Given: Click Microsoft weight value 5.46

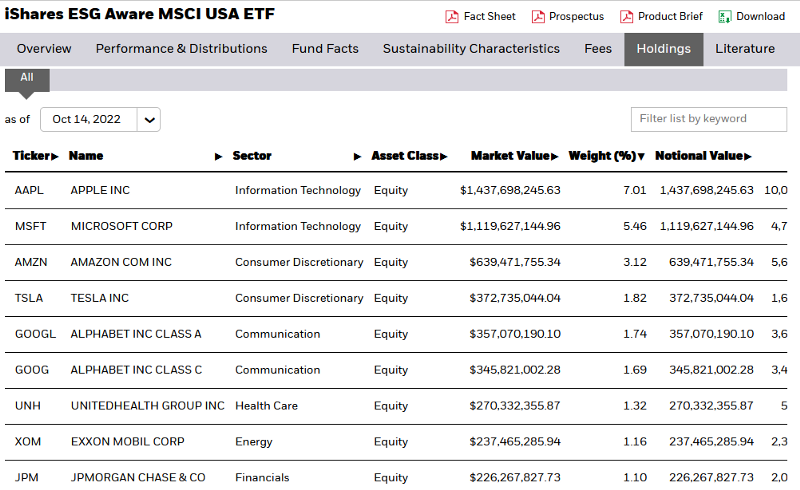Looking at the screenshot, I should 635,226.
